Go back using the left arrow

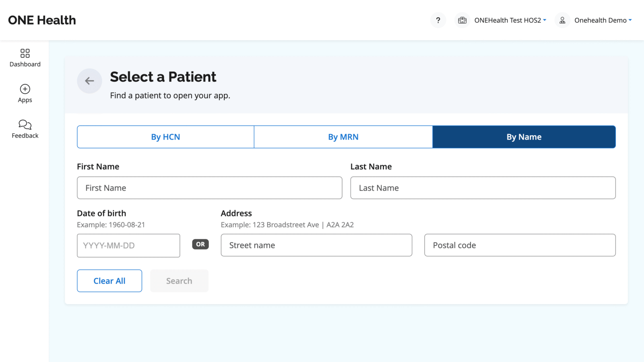coord(89,81)
